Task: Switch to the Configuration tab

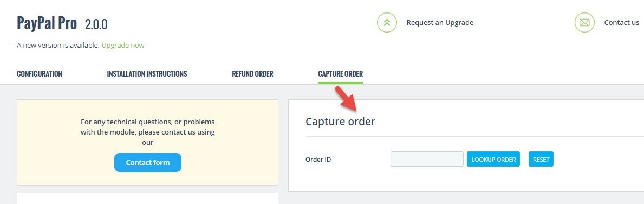Action: pos(40,74)
